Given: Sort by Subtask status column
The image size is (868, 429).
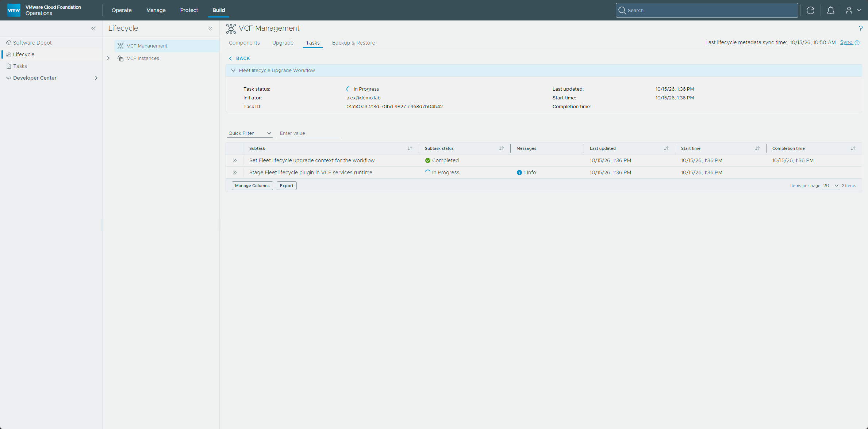Looking at the screenshot, I should (502, 148).
